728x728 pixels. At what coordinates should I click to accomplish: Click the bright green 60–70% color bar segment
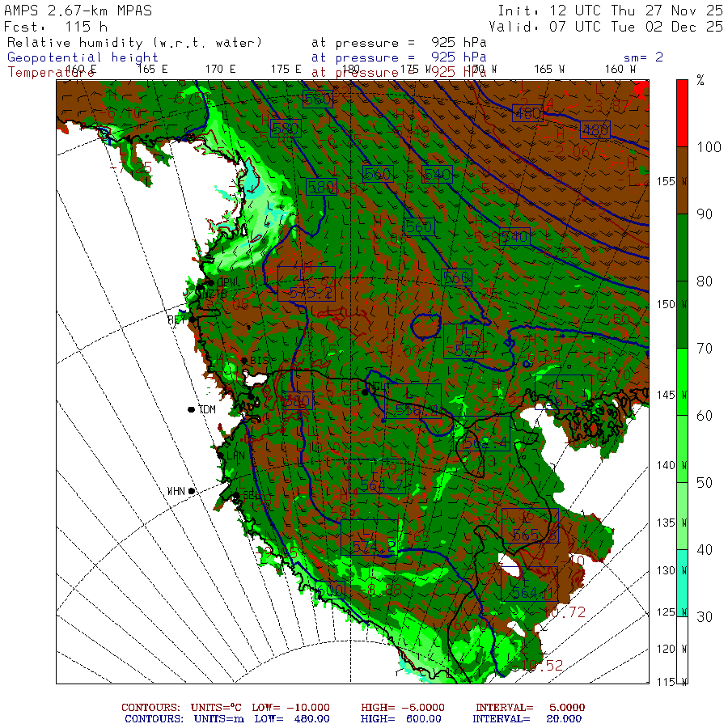[x=682, y=382]
